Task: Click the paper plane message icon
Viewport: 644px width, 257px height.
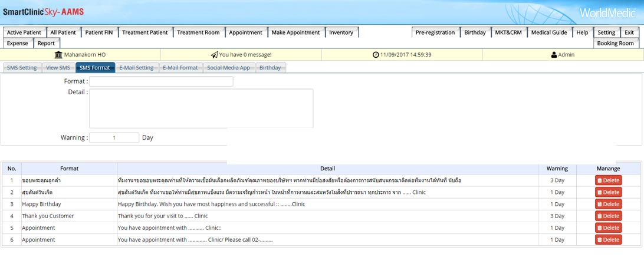Action: coord(214,55)
